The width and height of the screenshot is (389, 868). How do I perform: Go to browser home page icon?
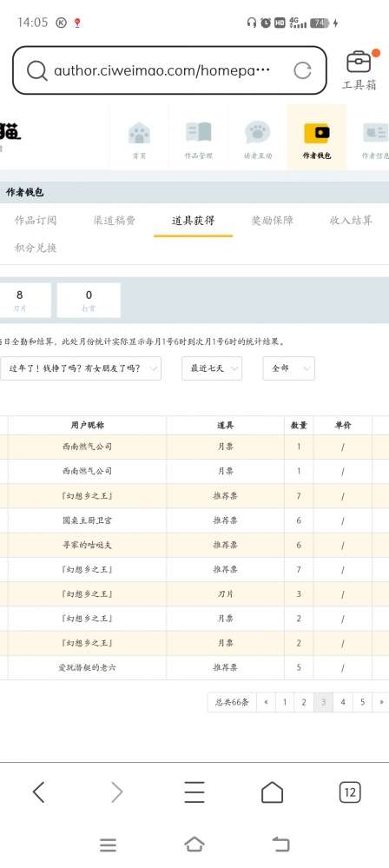point(272,792)
